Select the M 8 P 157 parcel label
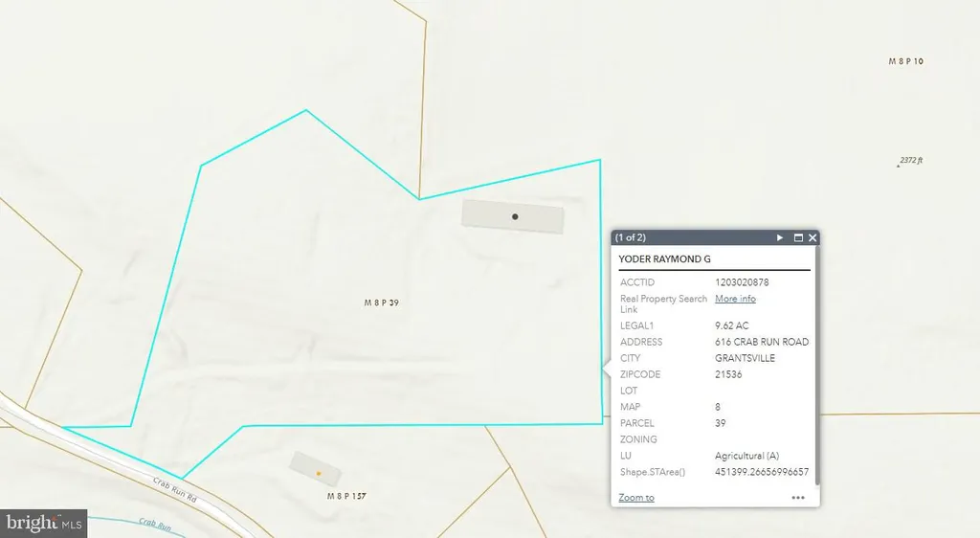 (x=346, y=497)
